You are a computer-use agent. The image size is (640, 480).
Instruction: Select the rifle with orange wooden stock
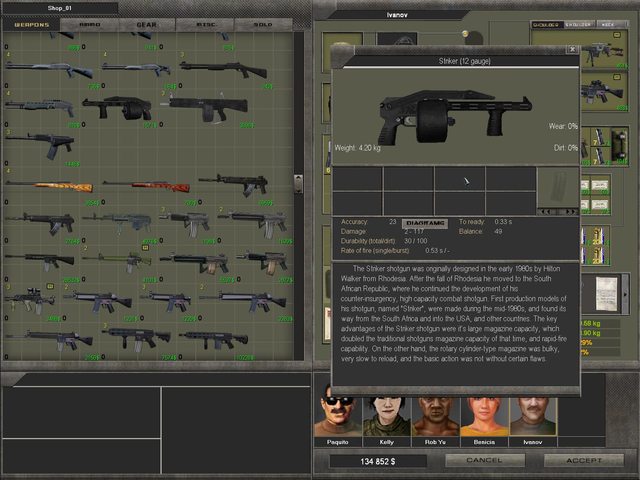coord(50,186)
